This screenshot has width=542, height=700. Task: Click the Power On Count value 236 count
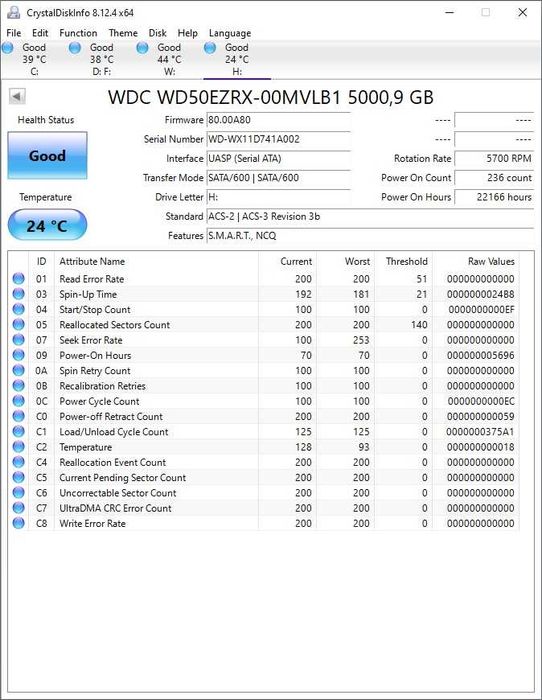(x=494, y=178)
